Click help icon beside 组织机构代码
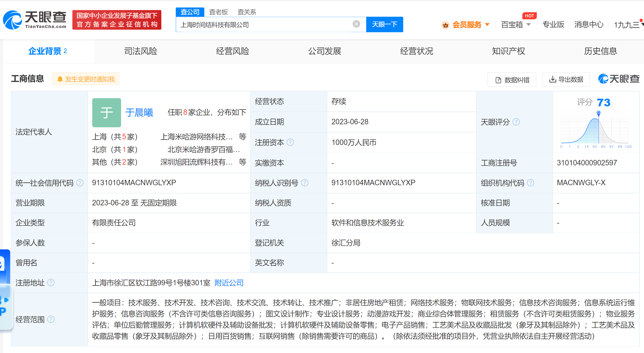The width and height of the screenshot is (644, 353). [531, 183]
